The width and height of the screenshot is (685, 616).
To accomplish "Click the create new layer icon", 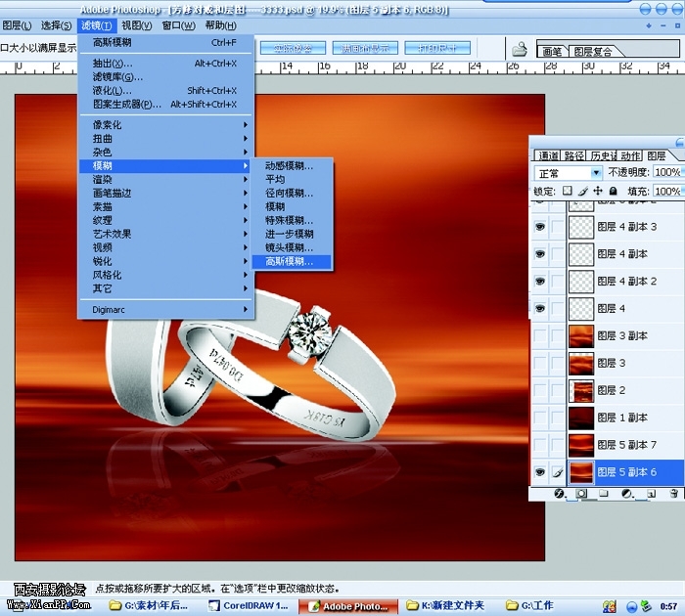I will point(650,495).
